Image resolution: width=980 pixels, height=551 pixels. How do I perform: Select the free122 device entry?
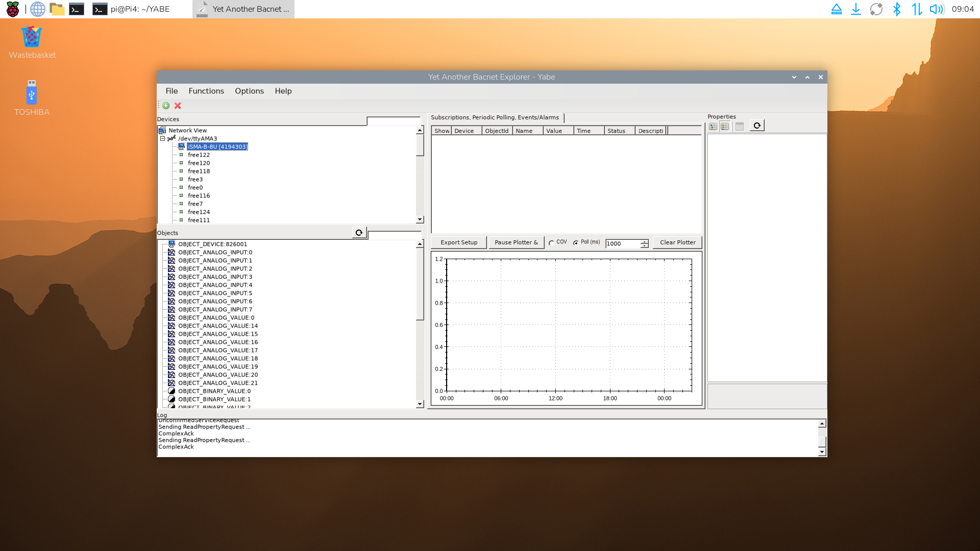(199, 155)
